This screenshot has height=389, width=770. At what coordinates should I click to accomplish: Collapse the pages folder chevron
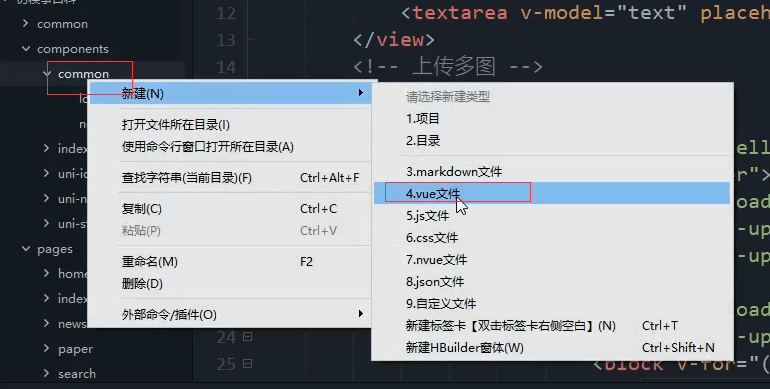coord(26,249)
